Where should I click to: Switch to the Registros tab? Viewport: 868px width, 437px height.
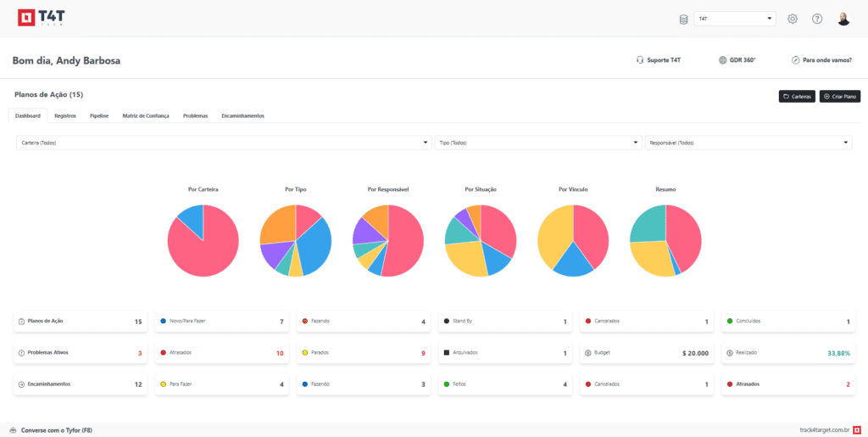[x=65, y=115]
